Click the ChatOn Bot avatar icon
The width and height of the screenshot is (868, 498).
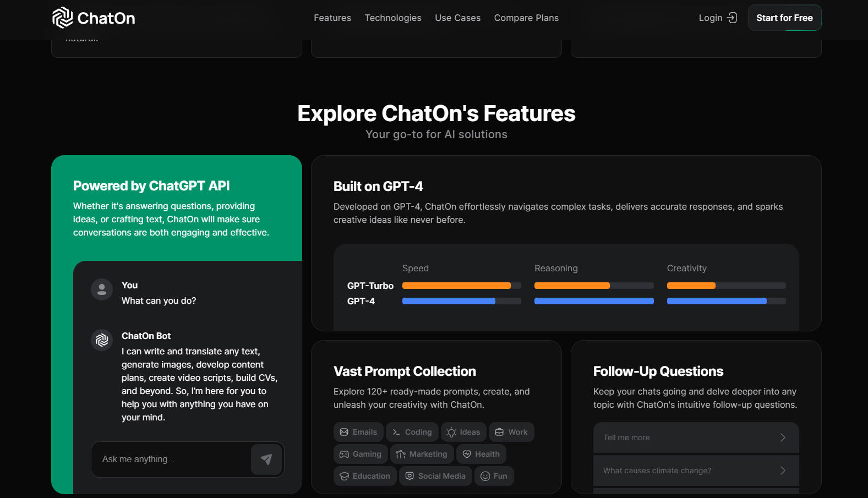[102, 340]
